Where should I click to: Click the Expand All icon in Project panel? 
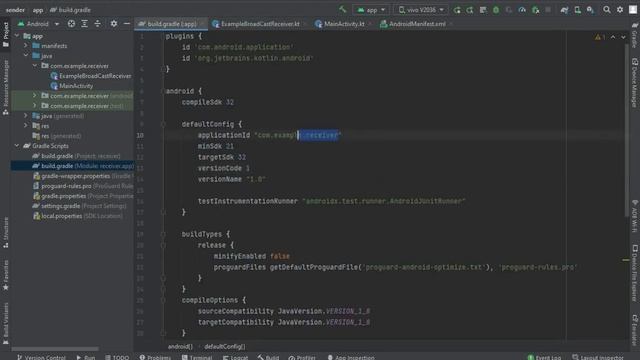click(84, 24)
